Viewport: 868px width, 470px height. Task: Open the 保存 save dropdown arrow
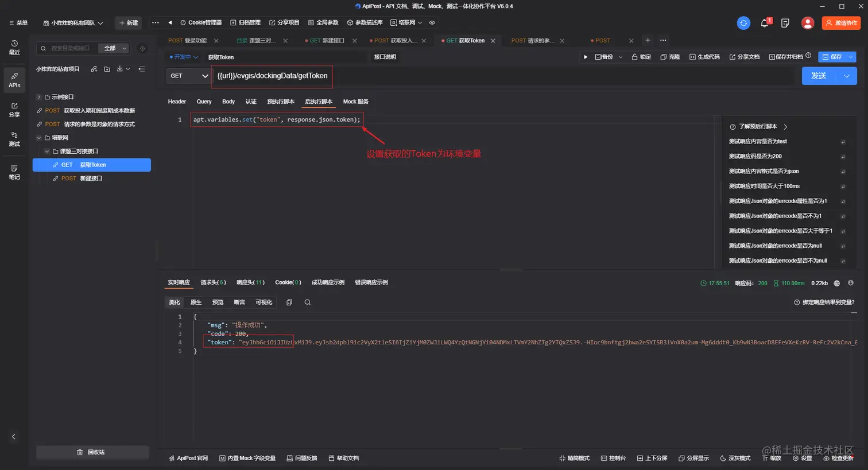click(851, 57)
